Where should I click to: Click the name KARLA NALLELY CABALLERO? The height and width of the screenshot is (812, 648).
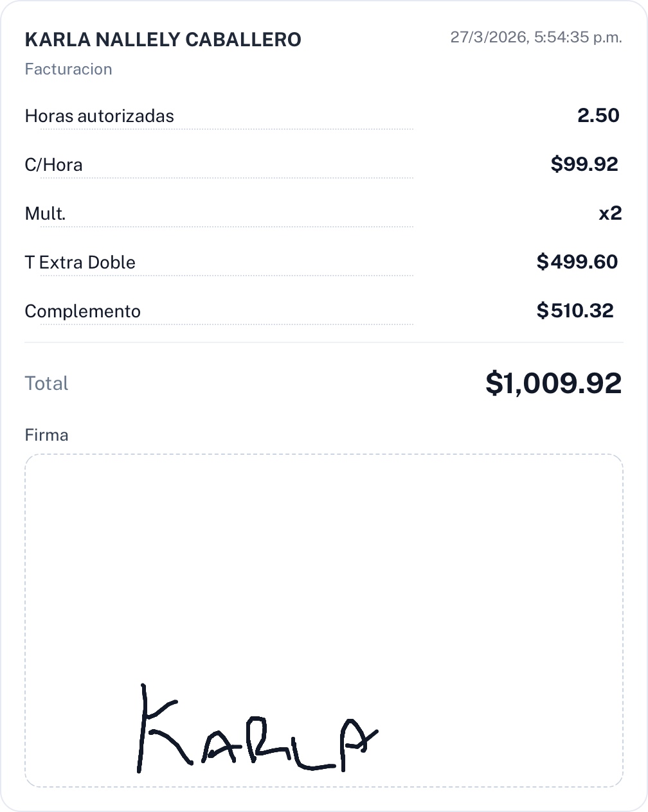[163, 39]
